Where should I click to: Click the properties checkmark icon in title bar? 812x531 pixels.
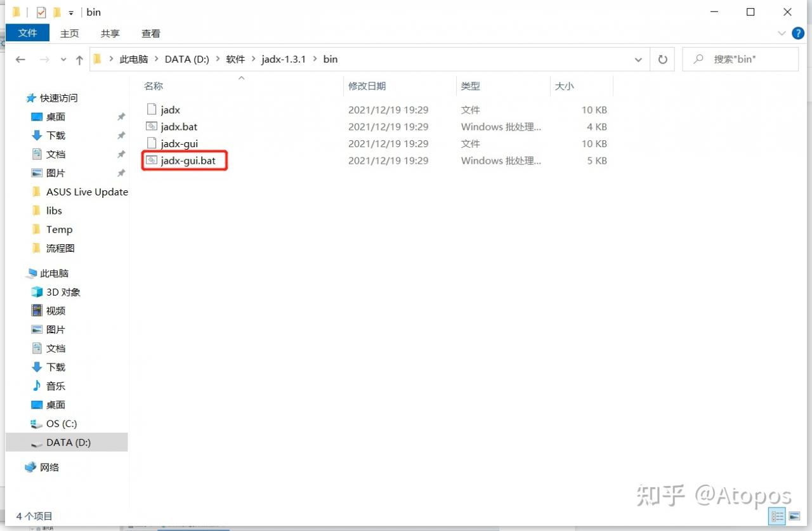[42, 12]
